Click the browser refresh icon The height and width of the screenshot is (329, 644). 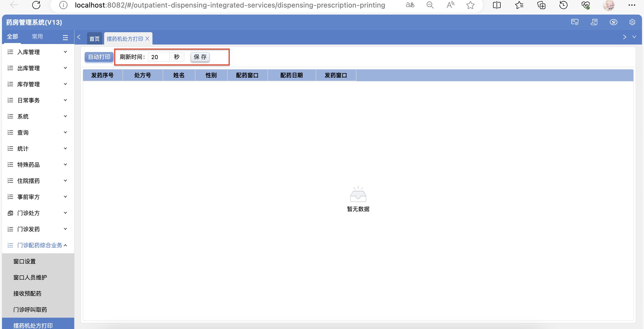[x=36, y=5]
